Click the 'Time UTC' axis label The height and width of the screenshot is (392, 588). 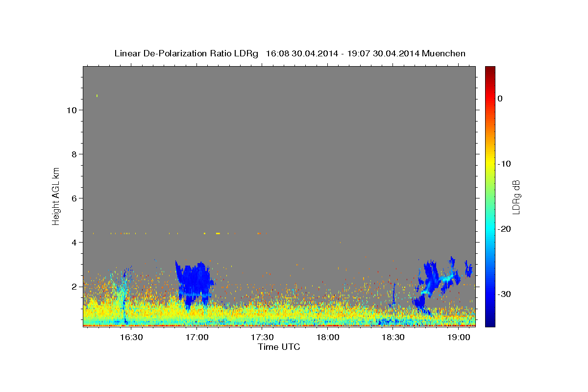pyautogui.click(x=279, y=347)
